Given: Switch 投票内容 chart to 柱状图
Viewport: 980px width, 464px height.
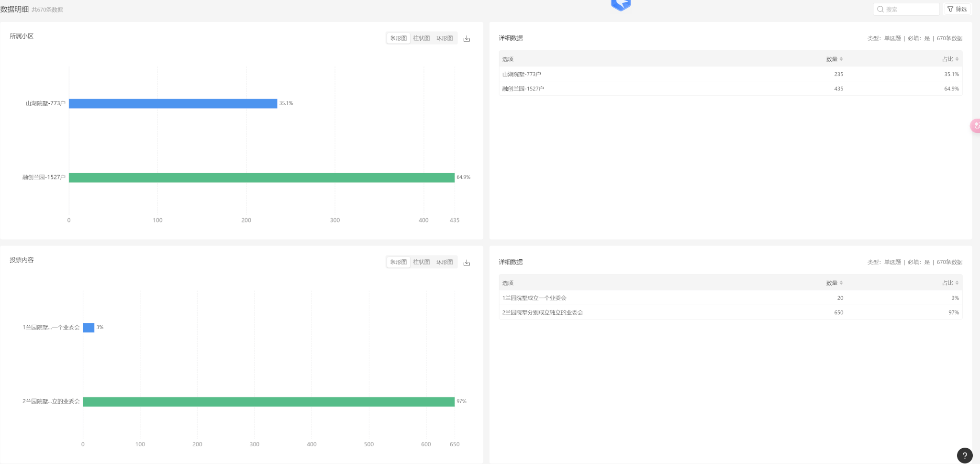Looking at the screenshot, I should click(421, 262).
